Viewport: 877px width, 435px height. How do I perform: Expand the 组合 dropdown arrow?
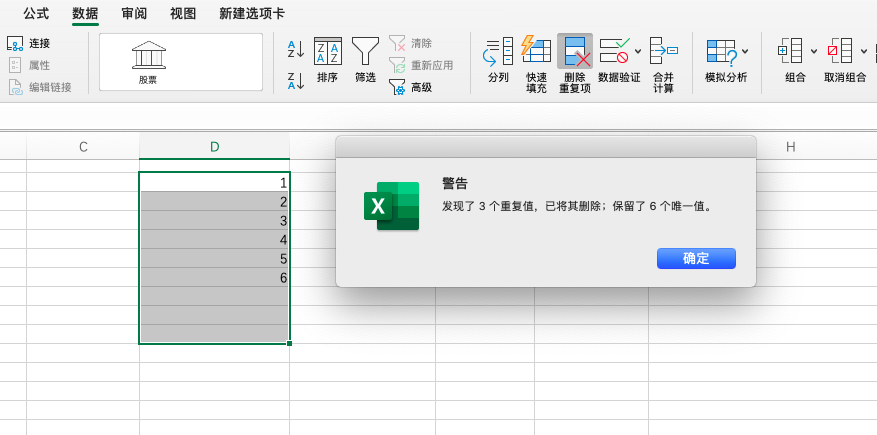point(814,51)
